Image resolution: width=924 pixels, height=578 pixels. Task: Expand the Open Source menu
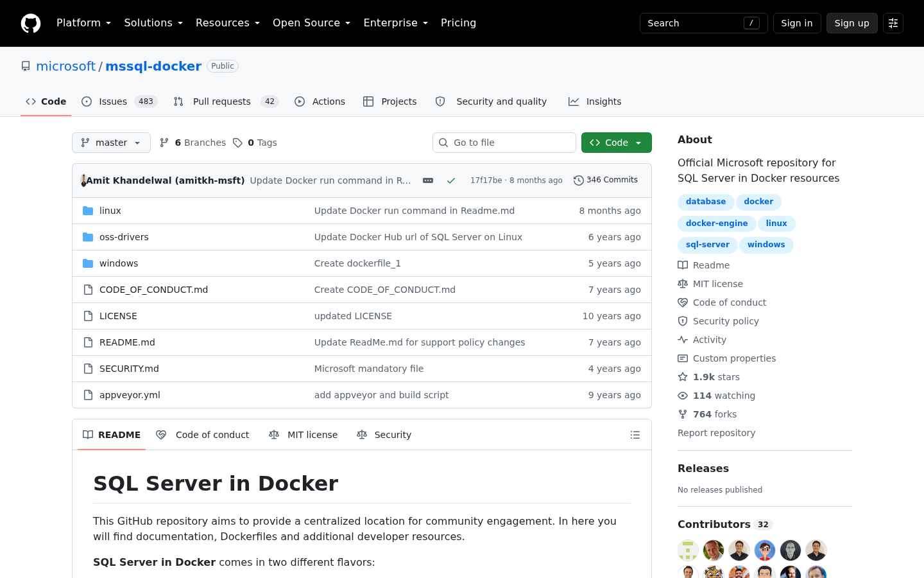point(311,23)
